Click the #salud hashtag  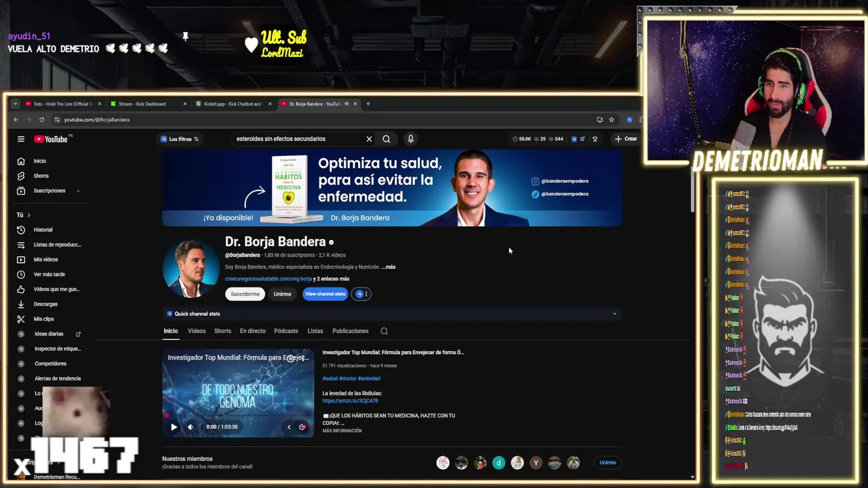(x=330, y=379)
